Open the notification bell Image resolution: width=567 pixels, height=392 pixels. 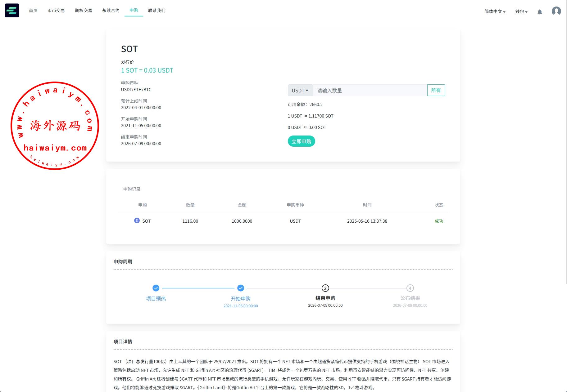[x=540, y=12]
